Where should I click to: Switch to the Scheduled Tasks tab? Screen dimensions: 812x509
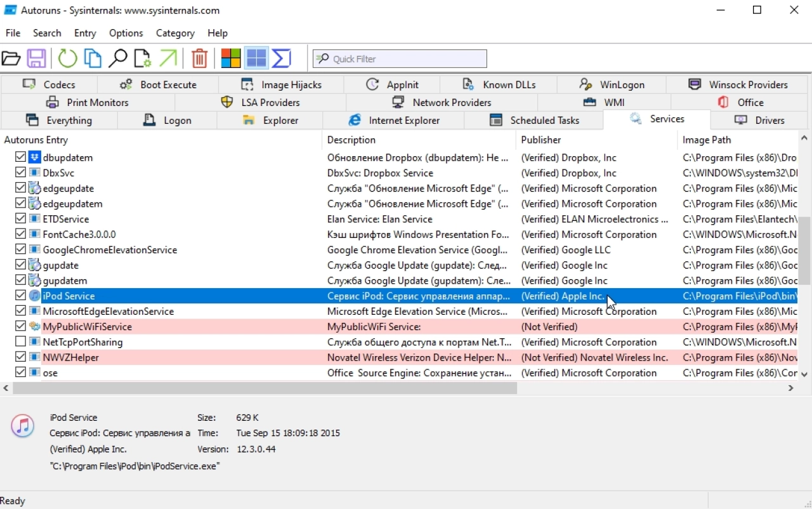click(534, 120)
